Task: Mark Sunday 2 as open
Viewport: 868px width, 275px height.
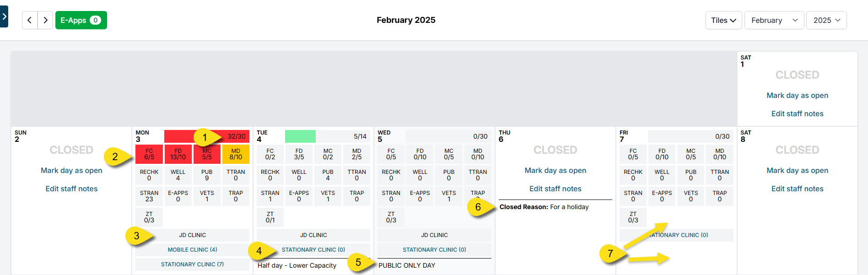Action: pyautogui.click(x=71, y=170)
